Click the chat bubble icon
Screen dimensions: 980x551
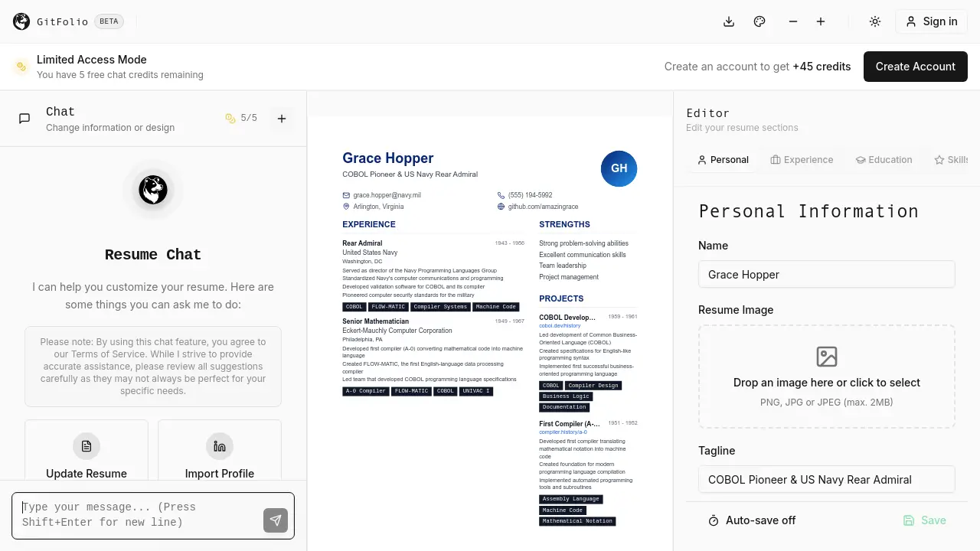coord(24,119)
